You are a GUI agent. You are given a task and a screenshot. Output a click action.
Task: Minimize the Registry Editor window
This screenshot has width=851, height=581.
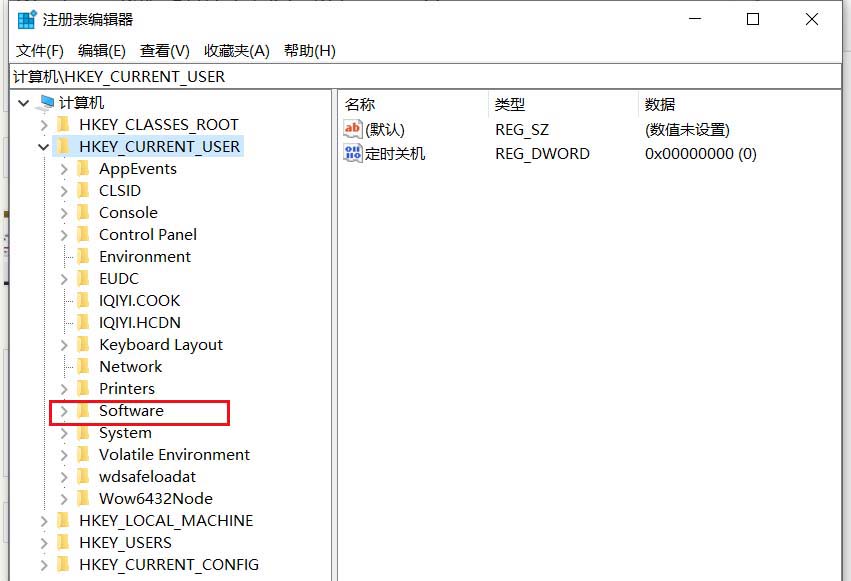695,20
